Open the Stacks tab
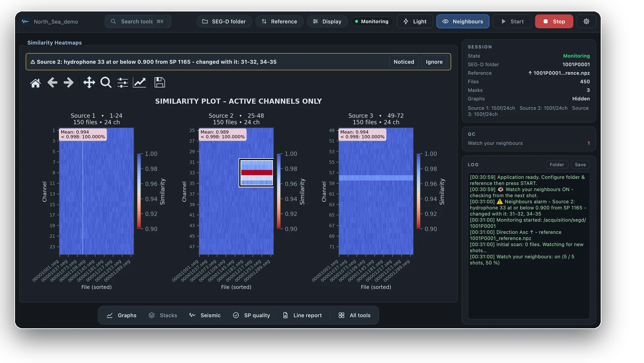 [163, 315]
